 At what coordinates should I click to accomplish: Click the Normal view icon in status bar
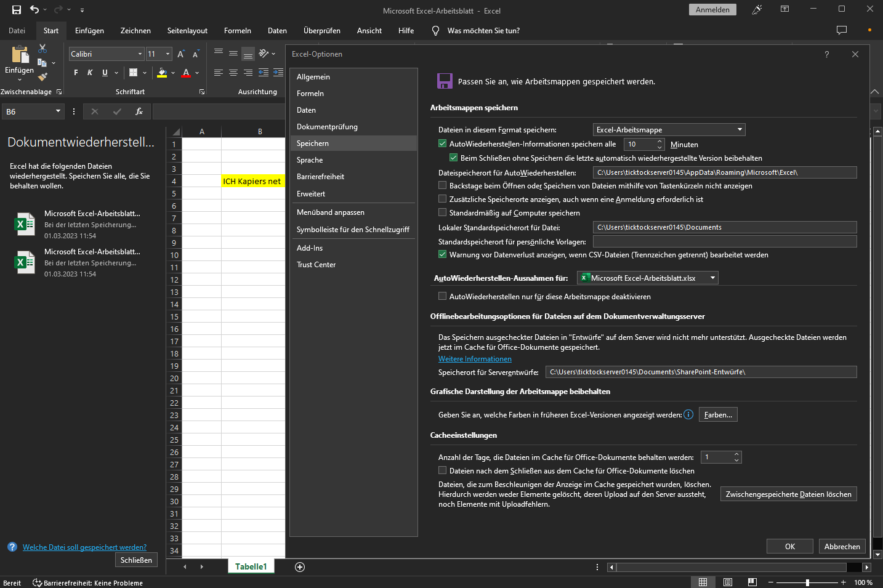click(703, 582)
